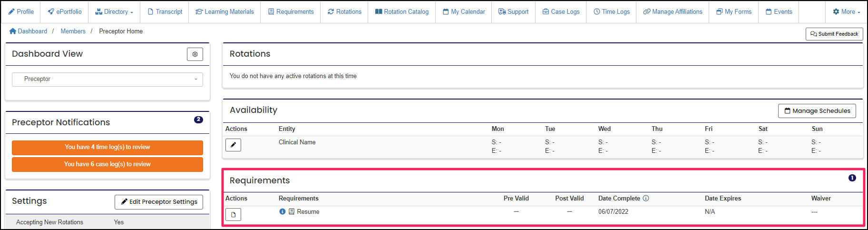
Task: Open ePortfolio from the top navigation
Action: coord(65,11)
